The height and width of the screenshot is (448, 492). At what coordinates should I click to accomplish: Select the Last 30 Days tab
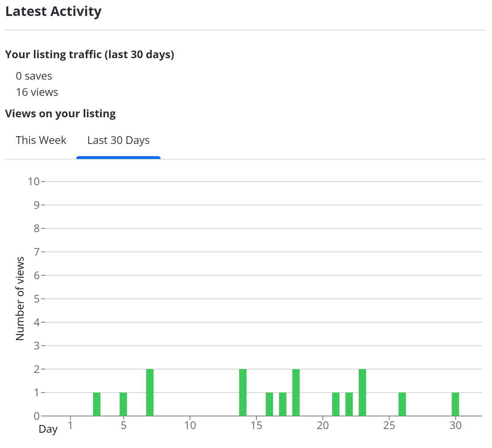118,140
